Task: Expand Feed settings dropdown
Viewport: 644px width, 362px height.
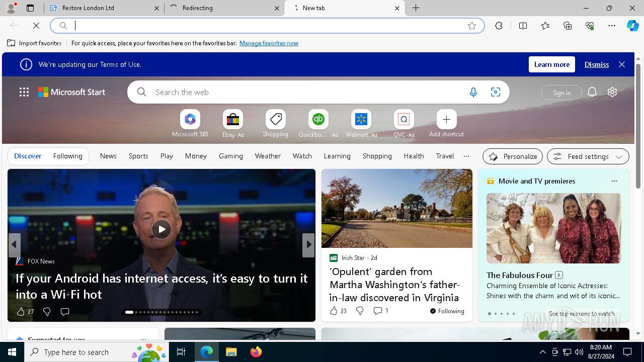Action: 588,156
